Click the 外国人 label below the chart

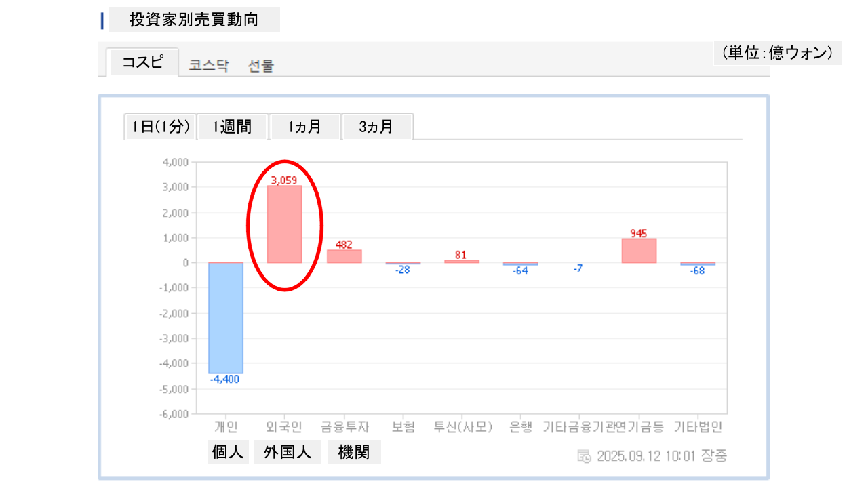288,453
